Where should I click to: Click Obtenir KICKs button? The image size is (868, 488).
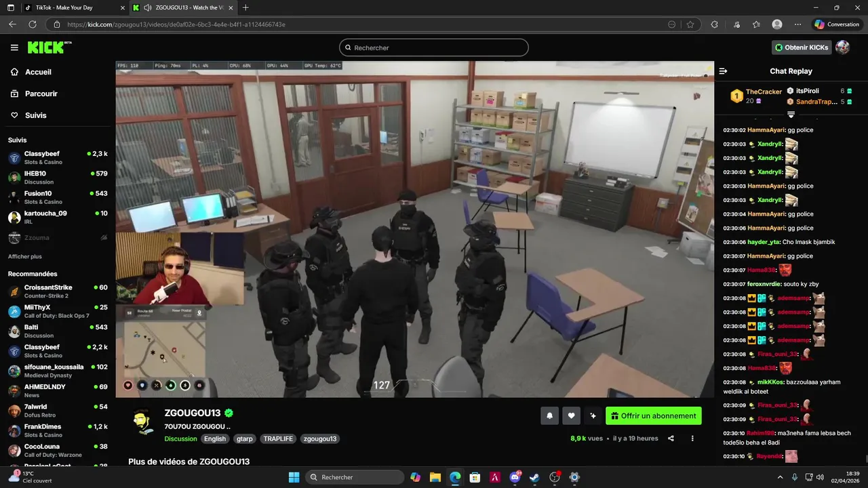click(802, 47)
